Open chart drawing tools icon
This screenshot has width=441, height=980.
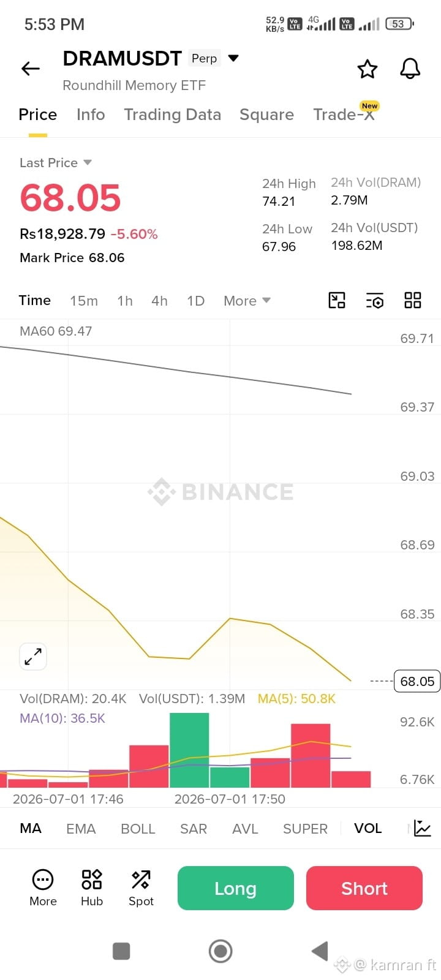(x=337, y=300)
